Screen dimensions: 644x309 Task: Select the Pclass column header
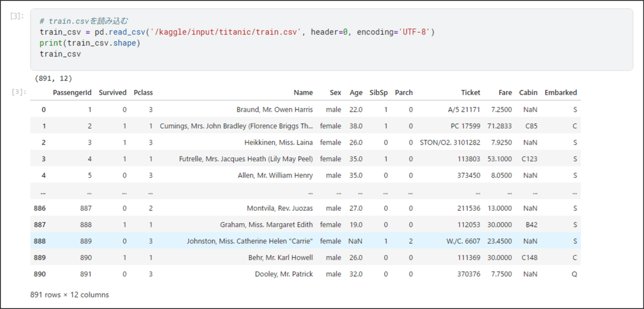click(143, 93)
